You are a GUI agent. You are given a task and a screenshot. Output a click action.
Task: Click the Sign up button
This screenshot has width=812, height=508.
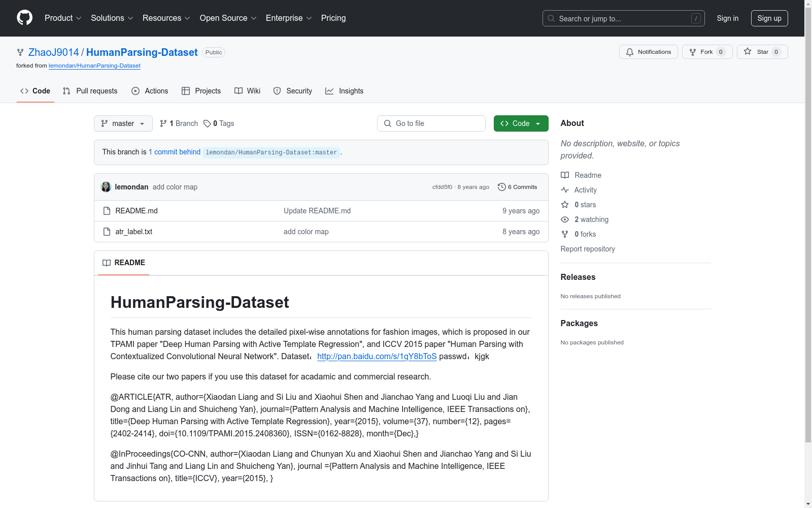coord(769,18)
